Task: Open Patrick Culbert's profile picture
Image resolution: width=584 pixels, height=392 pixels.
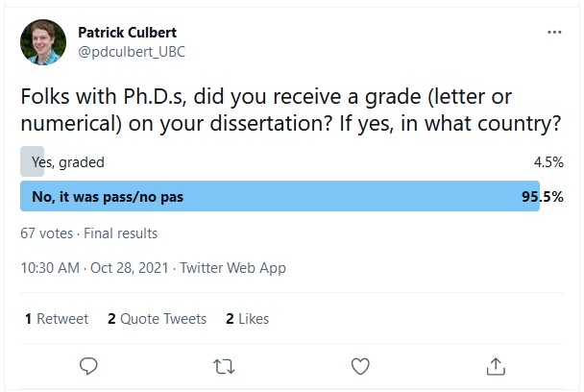Action: tap(43, 42)
